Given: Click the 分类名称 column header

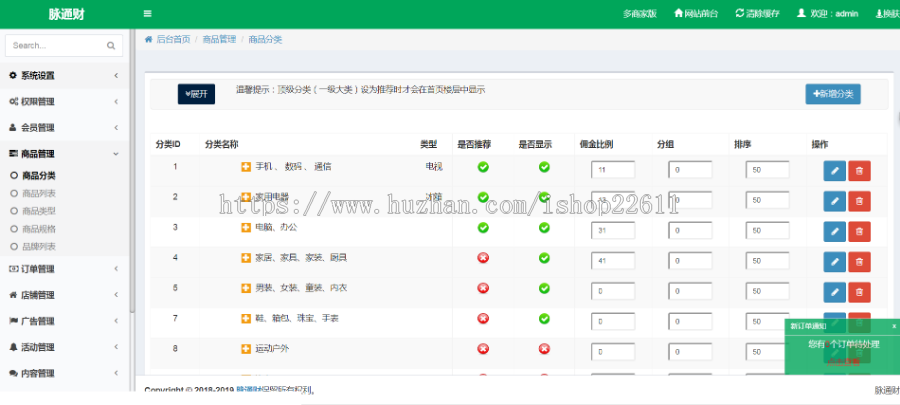Looking at the screenshot, I should [x=222, y=145].
